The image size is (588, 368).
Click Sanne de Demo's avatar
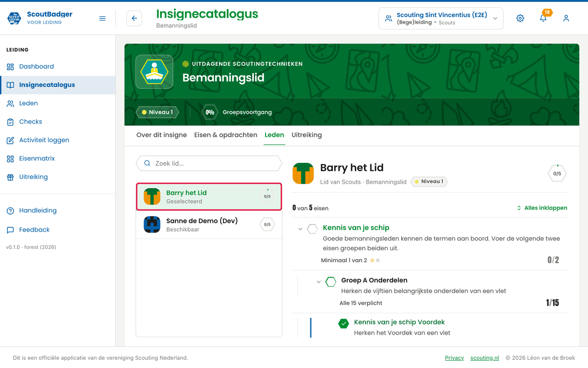[x=152, y=225]
